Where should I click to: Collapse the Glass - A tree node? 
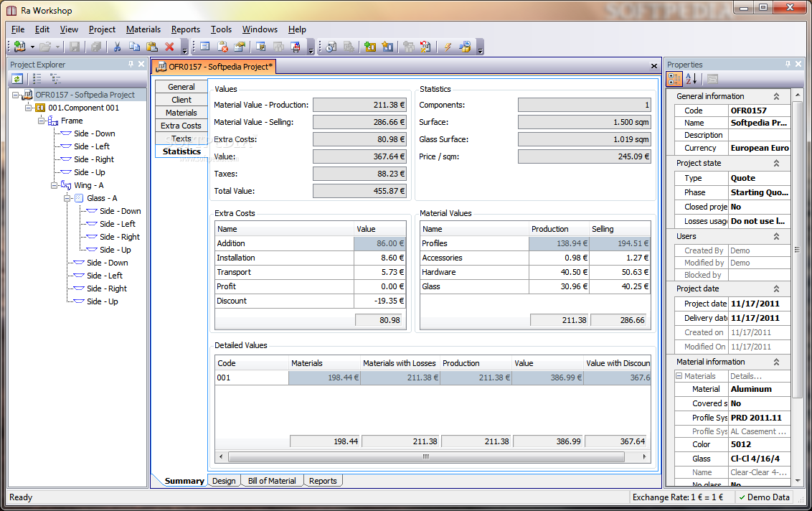(x=67, y=198)
